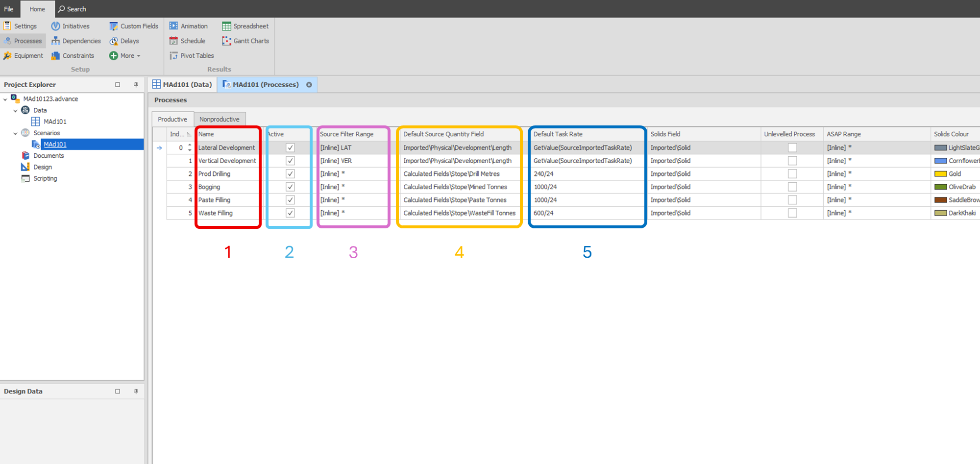Enable Unlevelled Process for Paste Filling
Screen dimensions: 980x464
click(792, 200)
